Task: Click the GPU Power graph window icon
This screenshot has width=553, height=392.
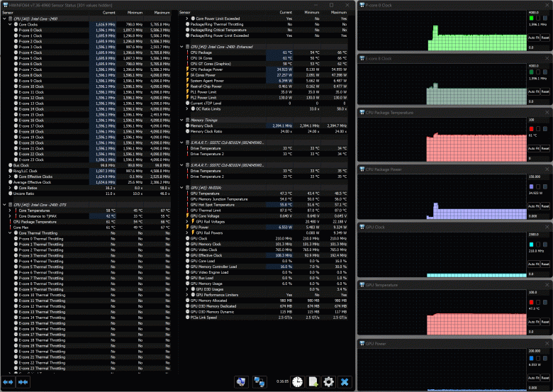Action: (x=362, y=343)
